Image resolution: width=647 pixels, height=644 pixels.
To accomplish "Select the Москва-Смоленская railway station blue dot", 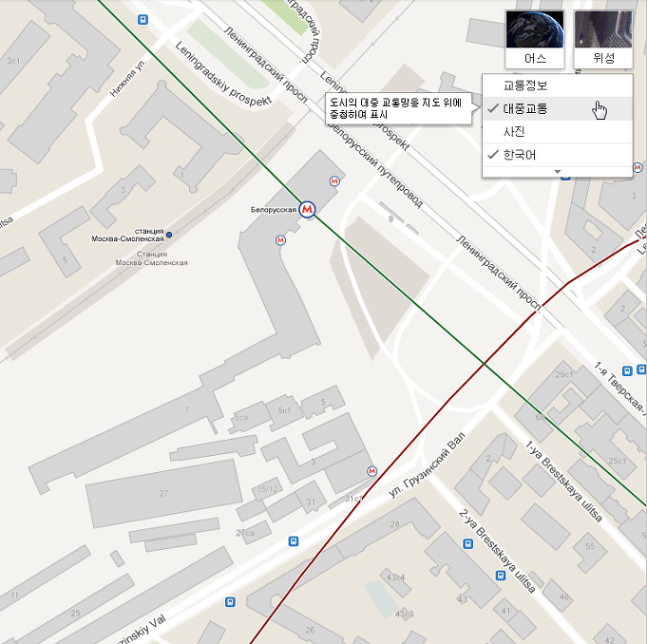I will click(169, 235).
